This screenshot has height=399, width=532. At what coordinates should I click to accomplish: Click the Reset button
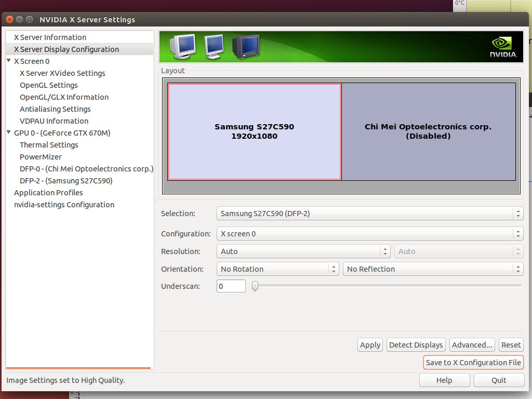[x=511, y=345]
